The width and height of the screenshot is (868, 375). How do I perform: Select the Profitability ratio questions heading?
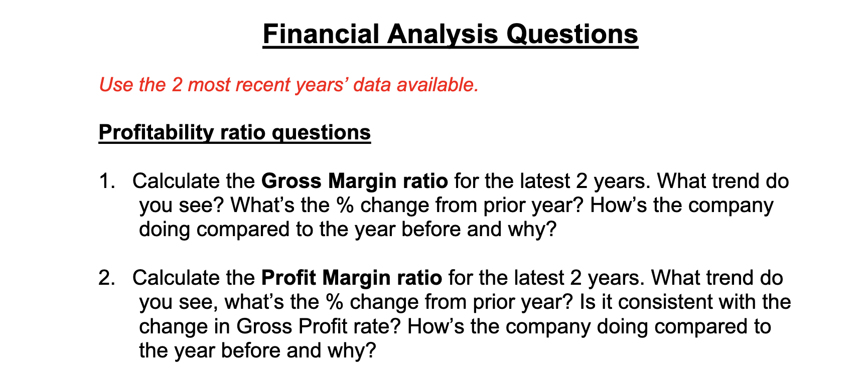[x=234, y=132]
